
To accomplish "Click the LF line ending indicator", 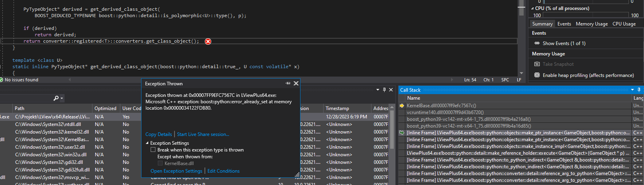I will [x=519, y=80].
